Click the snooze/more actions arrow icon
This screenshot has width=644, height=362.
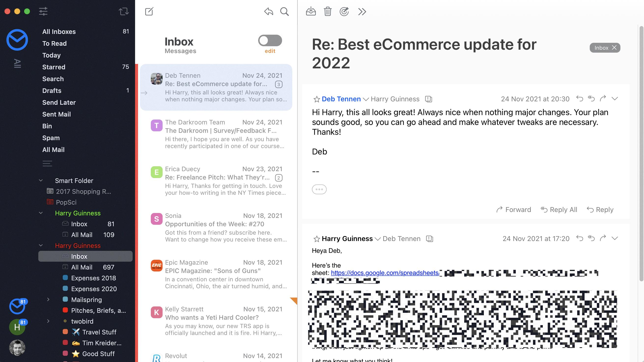362,11
